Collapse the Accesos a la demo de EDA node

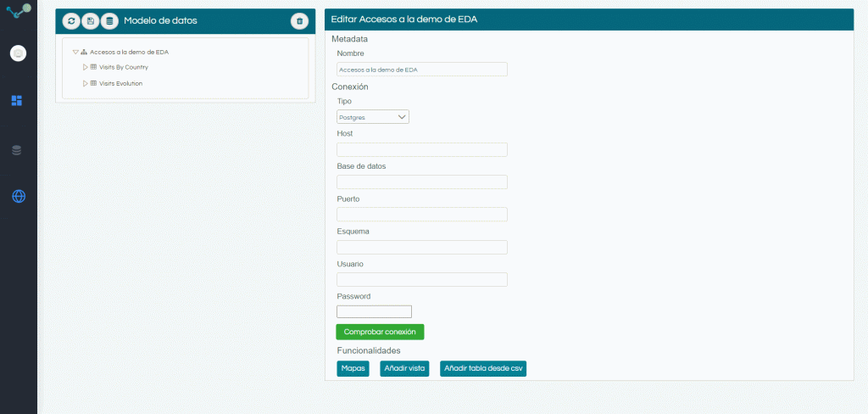pyautogui.click(x=75, y=52)
